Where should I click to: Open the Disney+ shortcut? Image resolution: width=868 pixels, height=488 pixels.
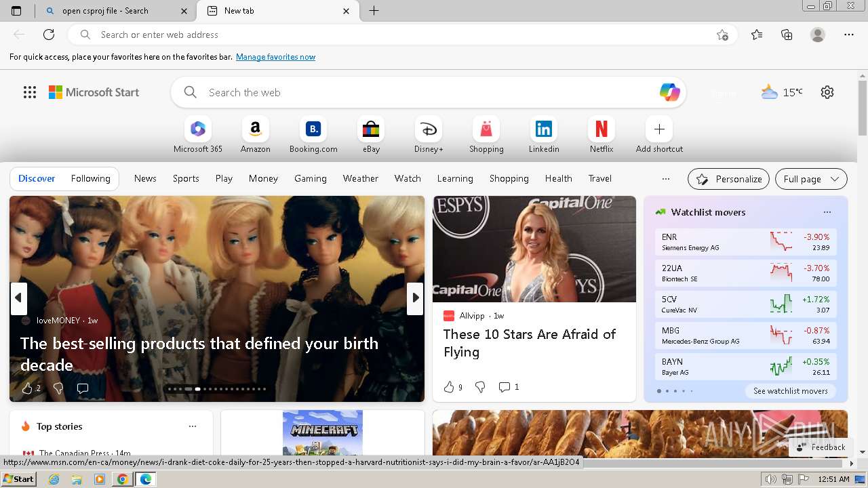[429, 135]
